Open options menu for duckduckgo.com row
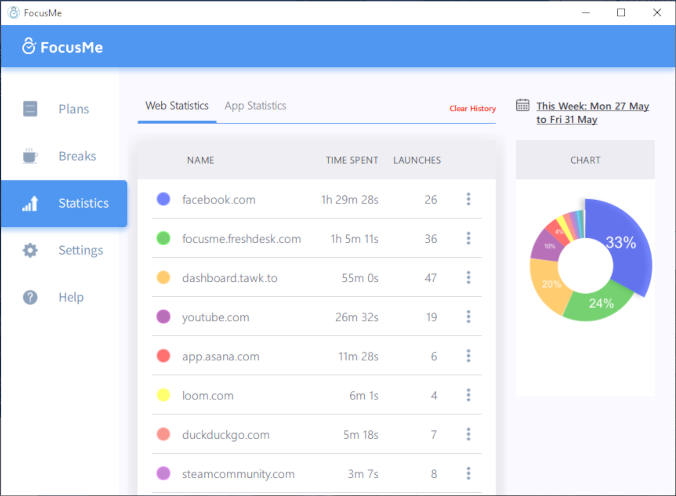 click(x=468, y=434)
